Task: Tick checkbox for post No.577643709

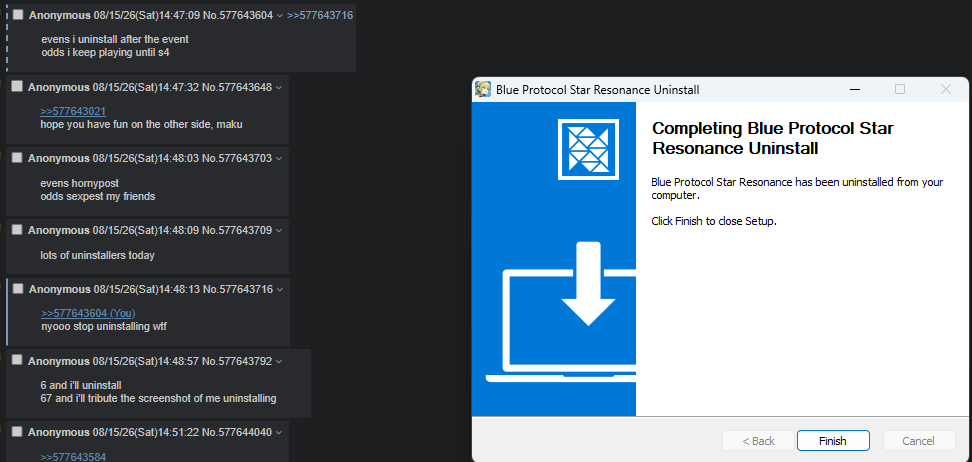Action: point(17,229)
